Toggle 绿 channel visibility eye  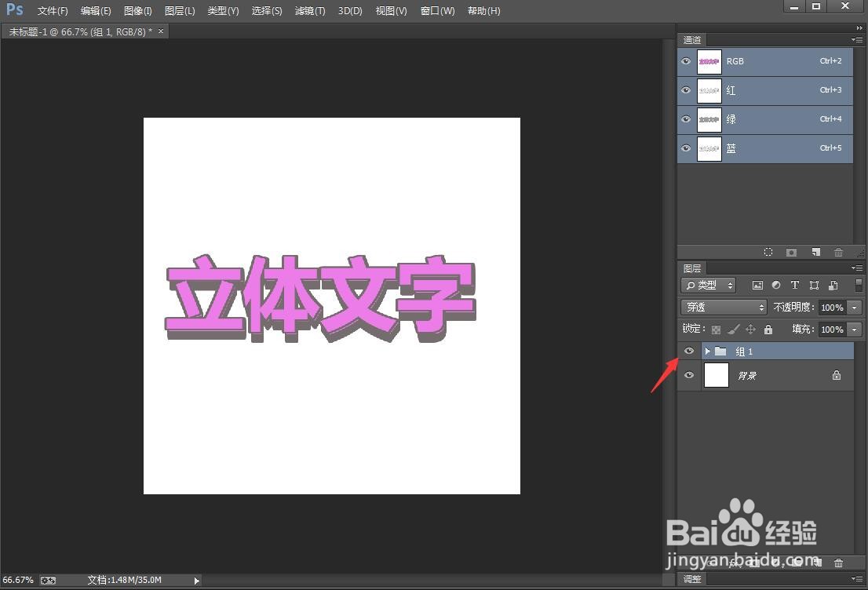coord(686,118)
